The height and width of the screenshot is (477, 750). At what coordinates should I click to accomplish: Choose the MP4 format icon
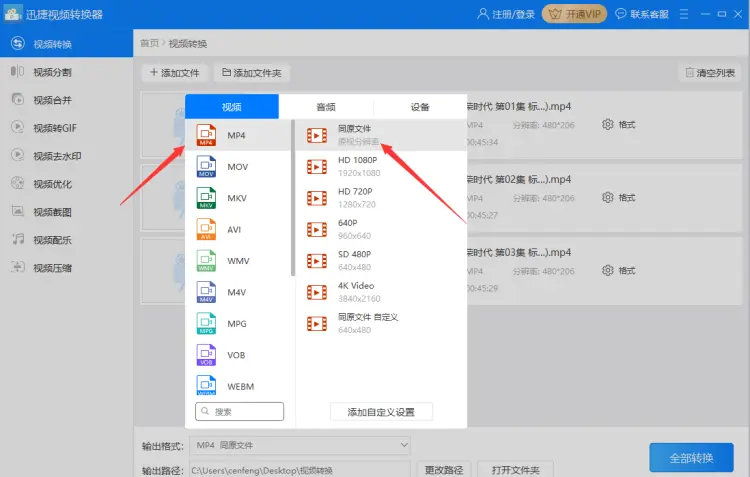click(x=206, y=135)
